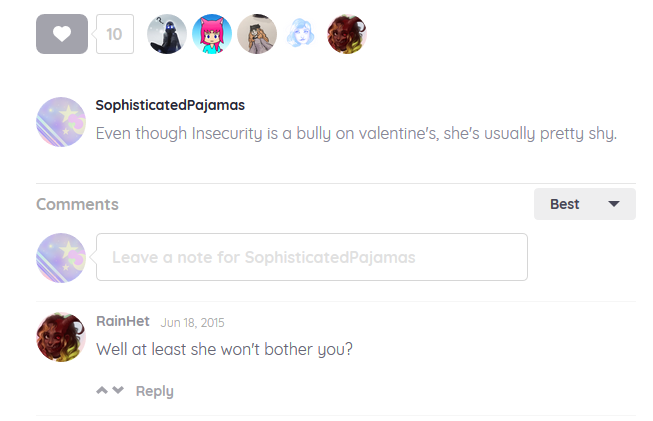Screen dimensions: 653x421
Task: Click RainHet's avatar on the comment
Action: coord(61,337)
